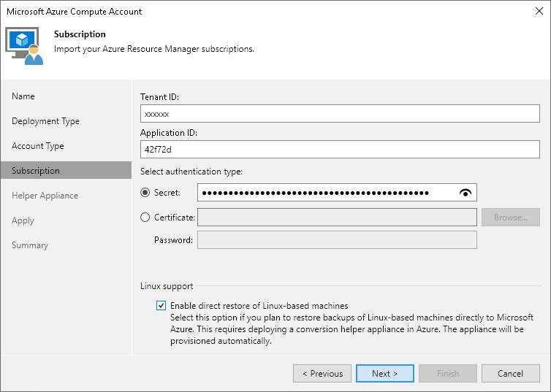This screenshot has height=392, width=551.
Task: Select the Subscription step in sidebar
Action: pyautogui.click(x=66, y=171)
